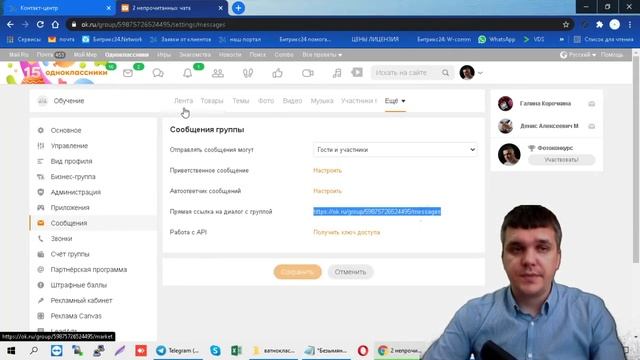Open the 'Лента' group tab

click(x=183, y=101)
